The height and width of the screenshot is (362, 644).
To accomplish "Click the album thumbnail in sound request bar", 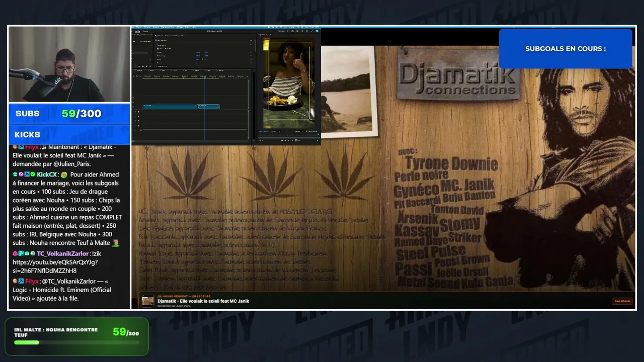I will pyautogui.click(x=148, y=301).
